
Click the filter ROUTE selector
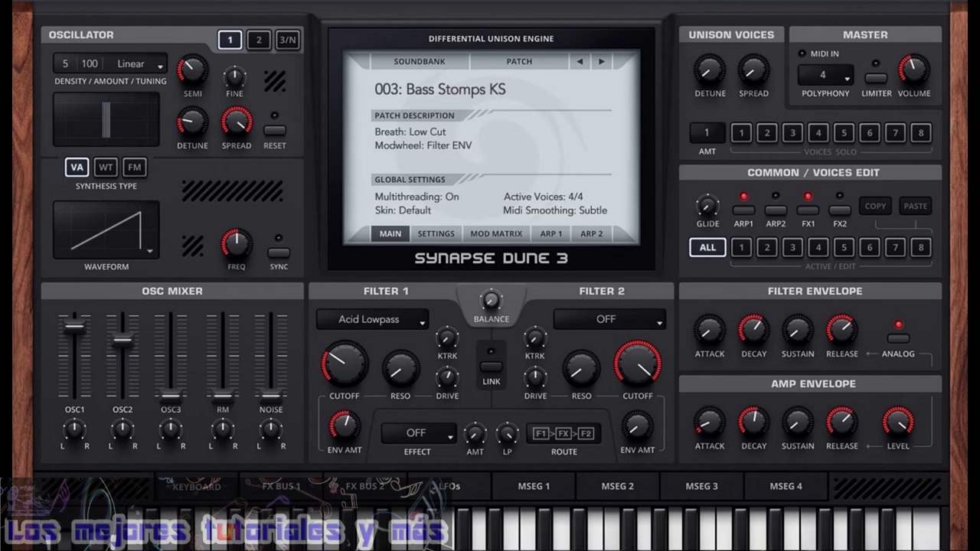click(563, 434)
